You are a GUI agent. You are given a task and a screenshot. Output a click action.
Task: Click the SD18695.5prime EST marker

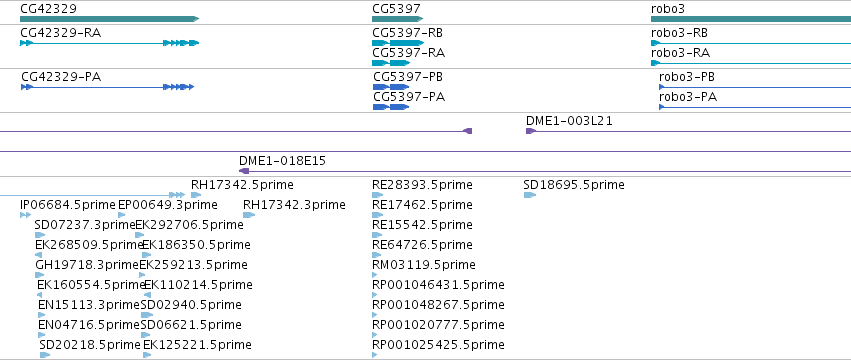coord(530,195)
